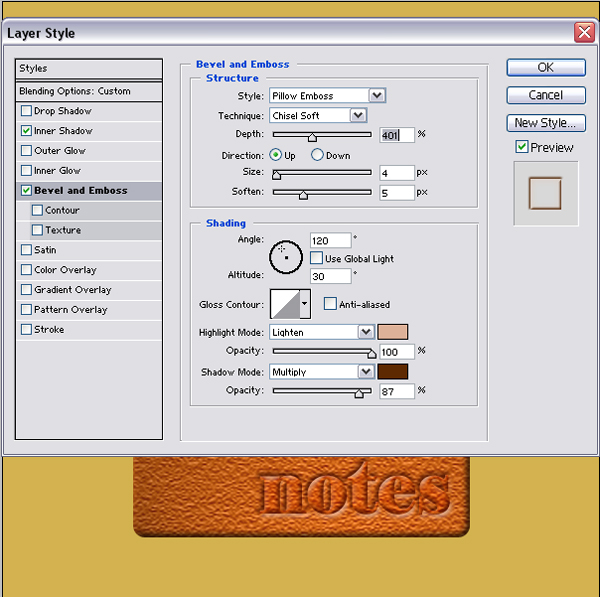Select the Gradient Overlay label row

[73, 290]
